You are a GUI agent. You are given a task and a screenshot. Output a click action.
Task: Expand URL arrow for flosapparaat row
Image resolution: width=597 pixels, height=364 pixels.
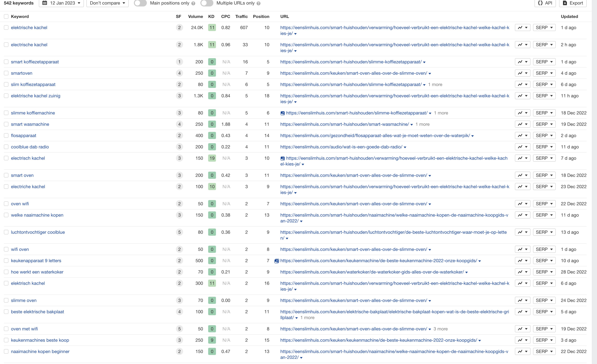click(x=472, y=136)
